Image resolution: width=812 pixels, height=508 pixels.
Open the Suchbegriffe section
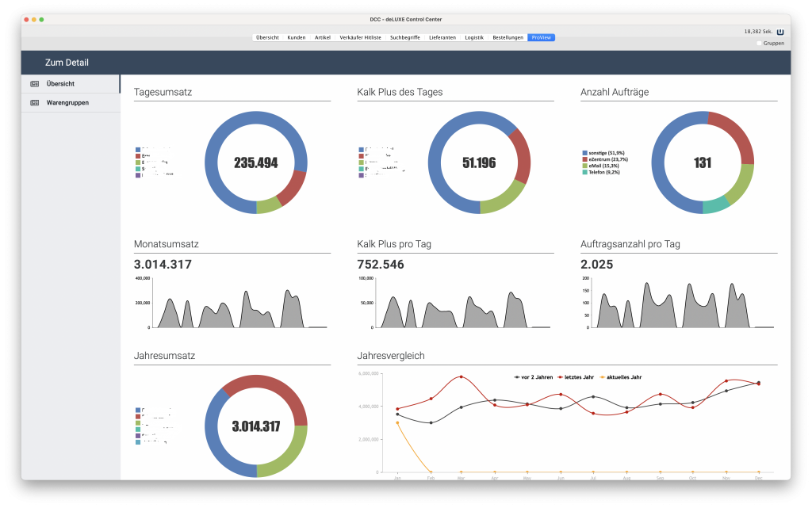406,36
